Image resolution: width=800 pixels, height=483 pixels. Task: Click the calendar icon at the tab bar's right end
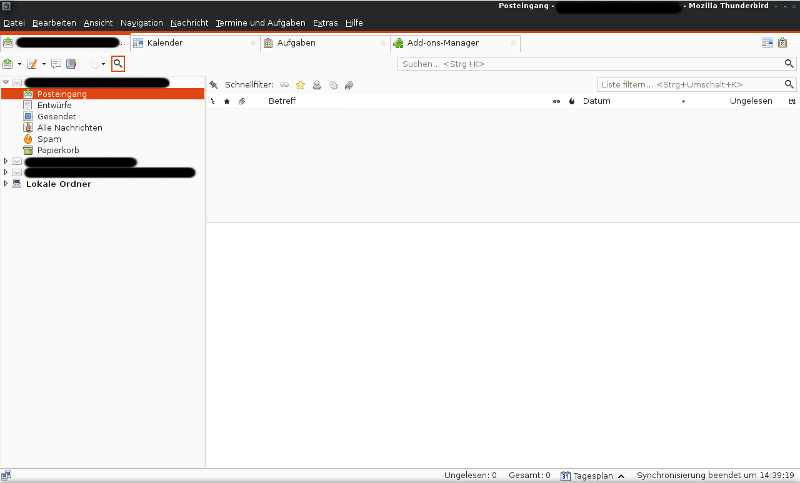click(767, 43)
